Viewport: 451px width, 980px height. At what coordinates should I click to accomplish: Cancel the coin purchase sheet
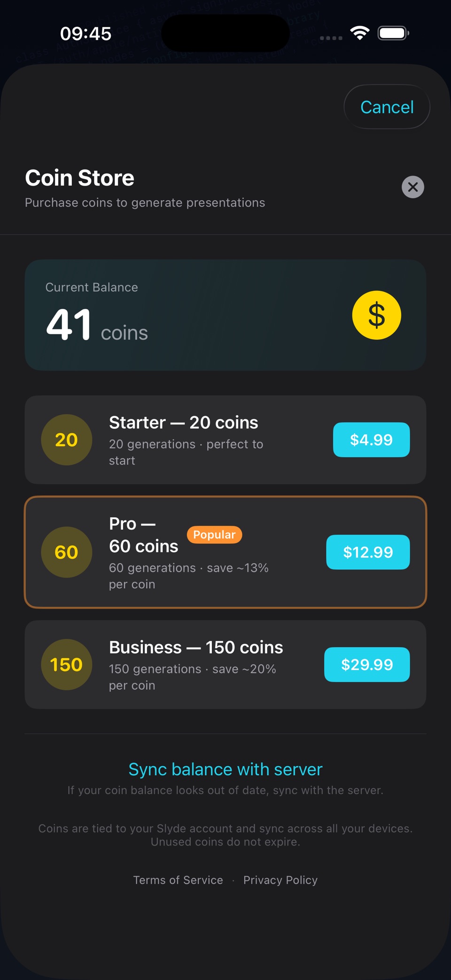coord(387,107)
